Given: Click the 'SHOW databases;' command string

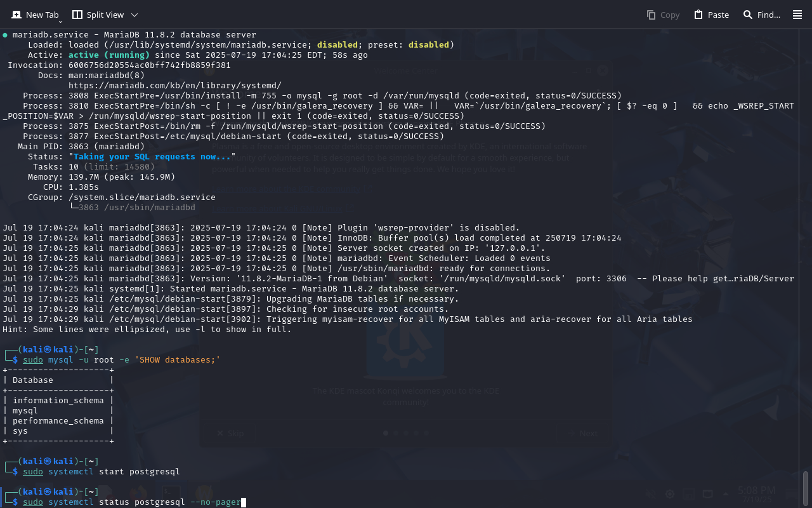Looking at the screenshot, I should pyautogui.click(x=178, y=360).
